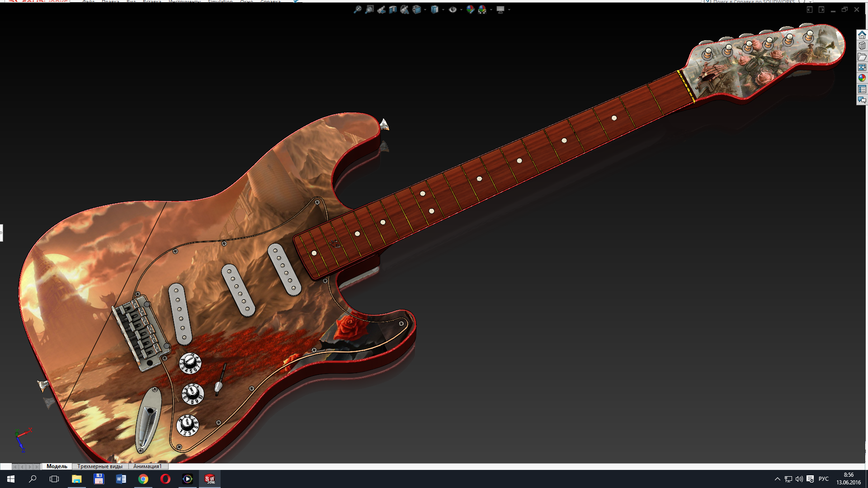Restore the Previous View
Viewport: 868px width, 488px height.
click(381, 9)
